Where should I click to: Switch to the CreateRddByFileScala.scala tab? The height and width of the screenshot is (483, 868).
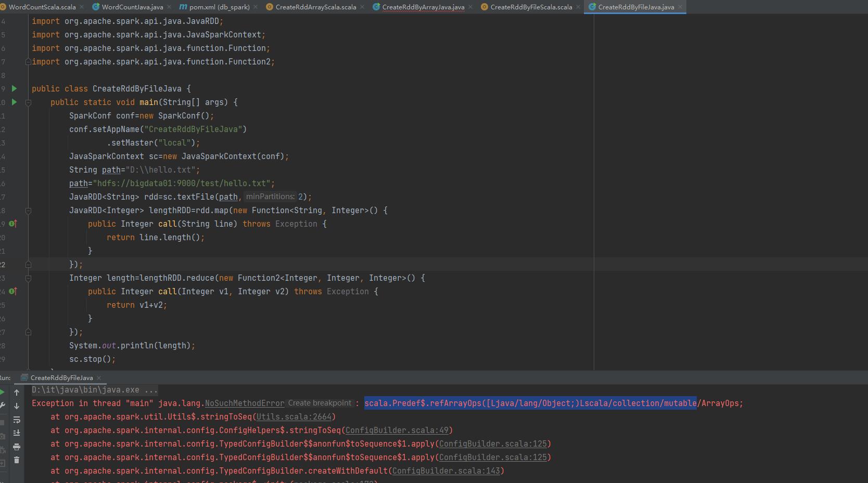click(x=531, y=7)
